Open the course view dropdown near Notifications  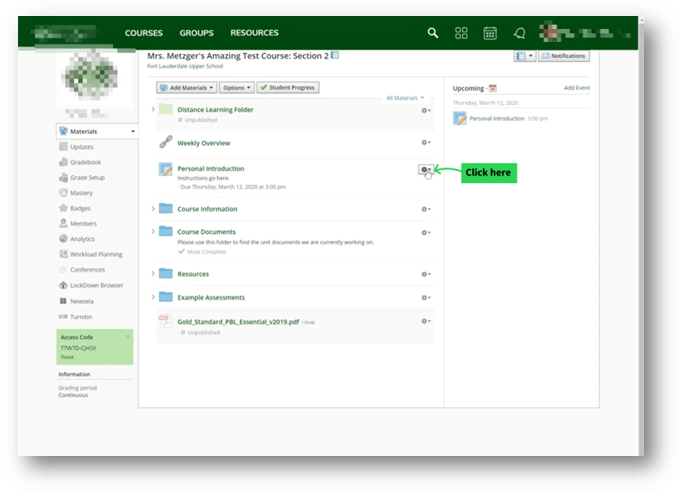pyautogui.click(x=525, y=56)
